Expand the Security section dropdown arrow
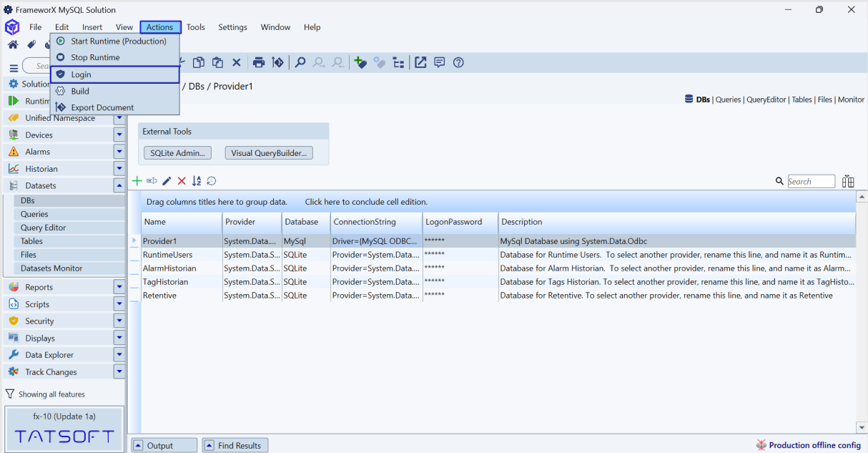This screenshot has width=868, height=453. (x=119, y=321)
